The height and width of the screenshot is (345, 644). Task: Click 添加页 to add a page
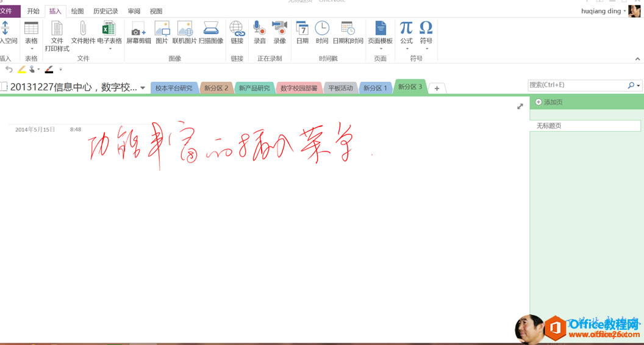(549, 102)
